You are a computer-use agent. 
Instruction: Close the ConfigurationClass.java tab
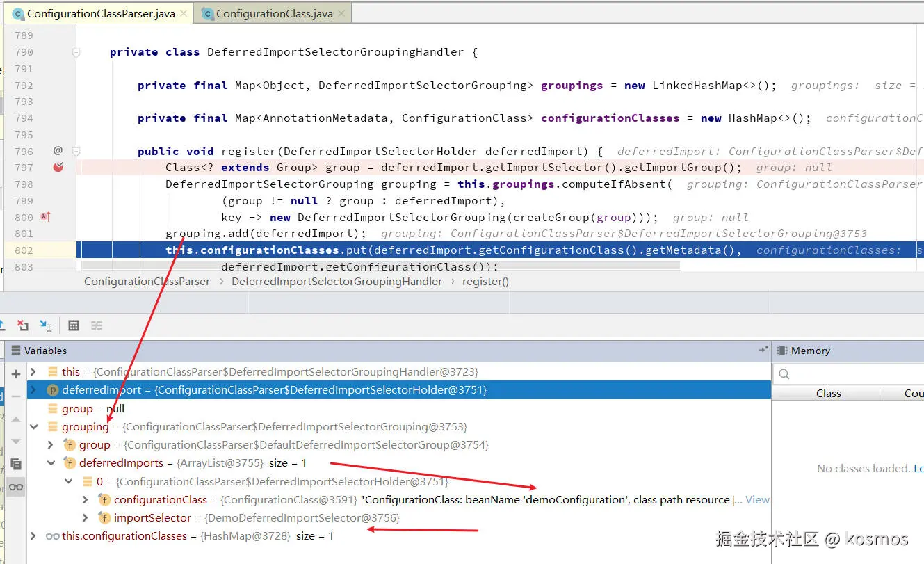341,14
